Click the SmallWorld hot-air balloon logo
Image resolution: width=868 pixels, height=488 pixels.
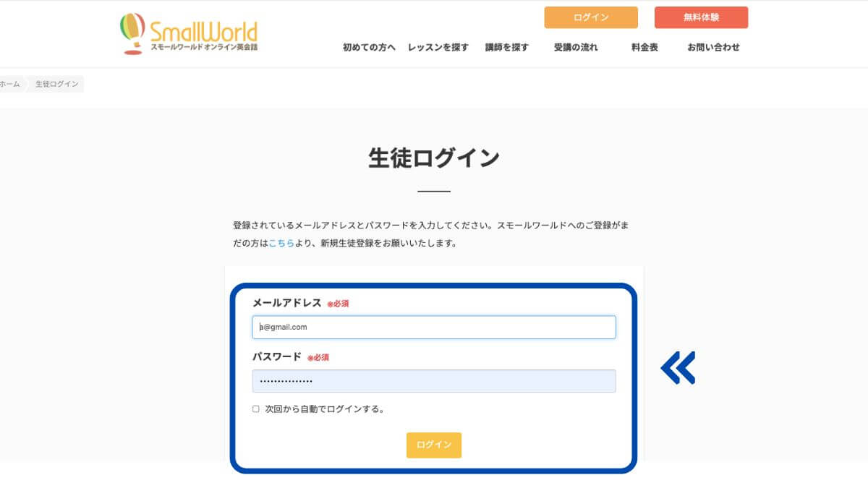point(189,34)
